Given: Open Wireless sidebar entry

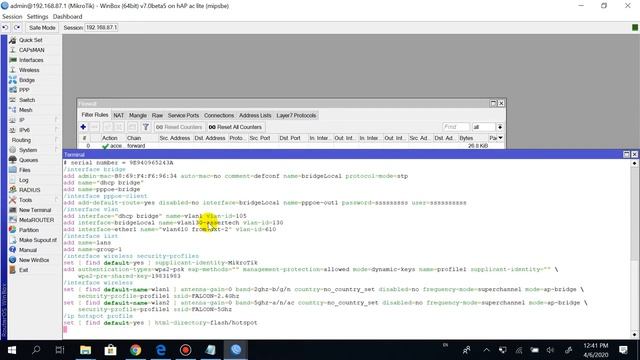Looking at the screenshot, I should pyautogui.click(x=29, y=70).
